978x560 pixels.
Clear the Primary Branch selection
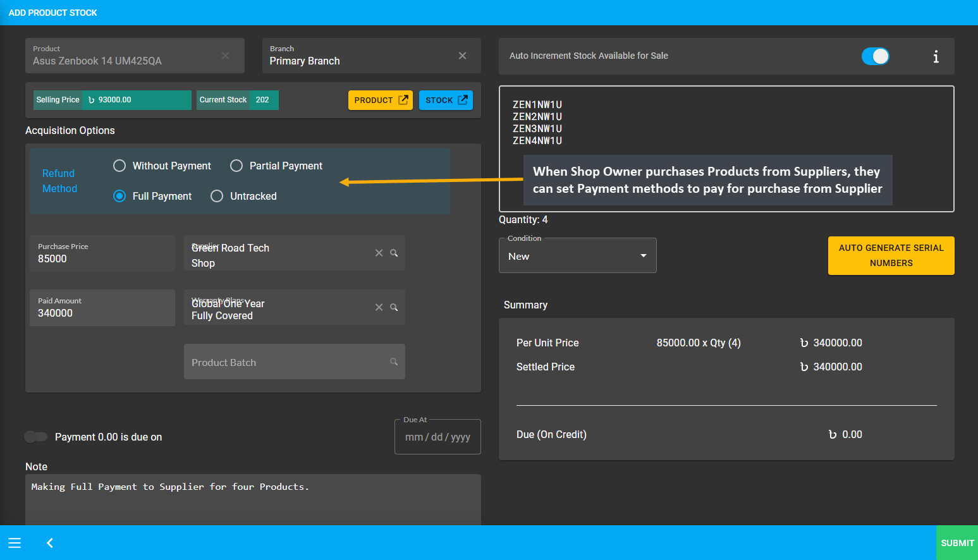click(x=463, y=56)
